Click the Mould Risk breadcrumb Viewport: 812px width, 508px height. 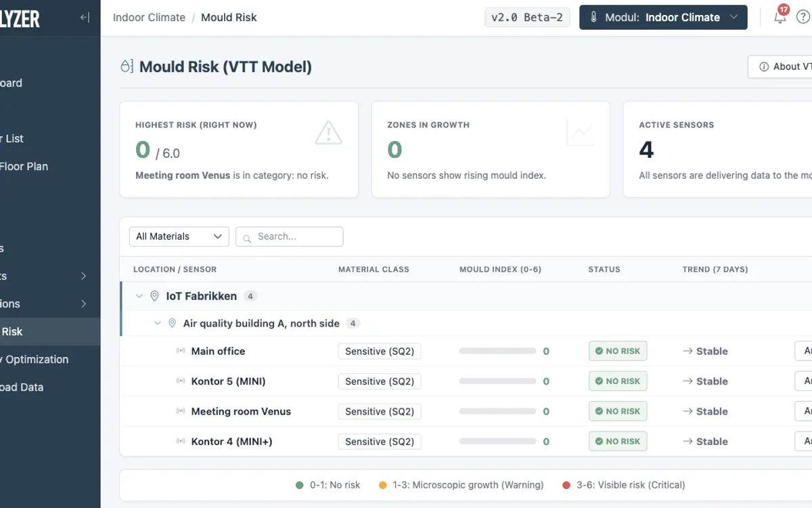tap(229, 18)
